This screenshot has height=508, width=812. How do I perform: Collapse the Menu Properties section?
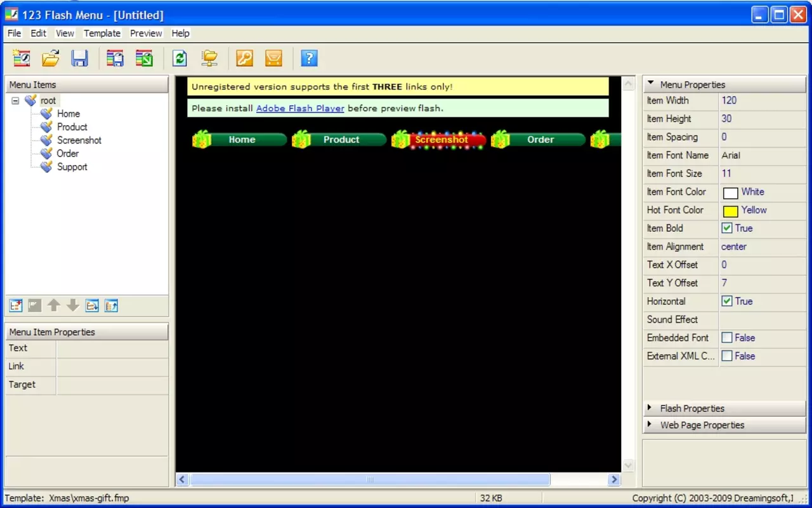[x=725, y=84]
